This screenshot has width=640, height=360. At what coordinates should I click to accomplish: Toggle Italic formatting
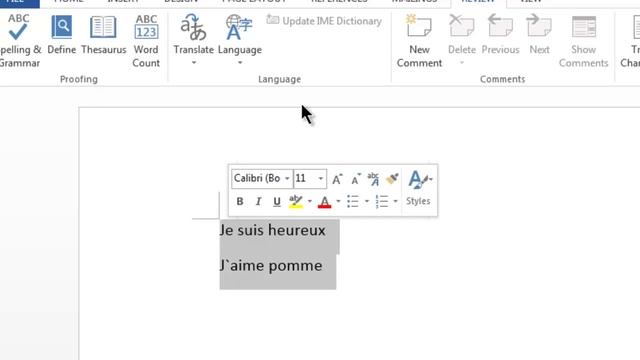click(x=258, y=201)
